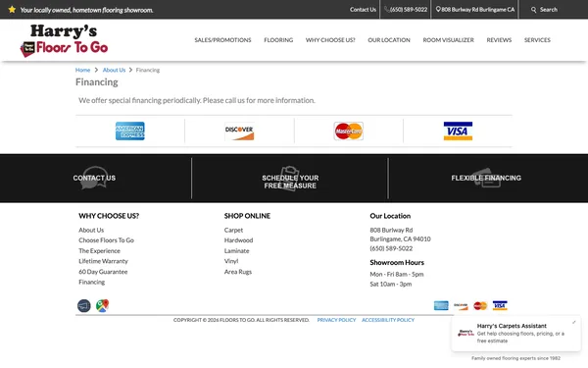Open footer About Us link
The image size is (588, 368).
[91, 230]
